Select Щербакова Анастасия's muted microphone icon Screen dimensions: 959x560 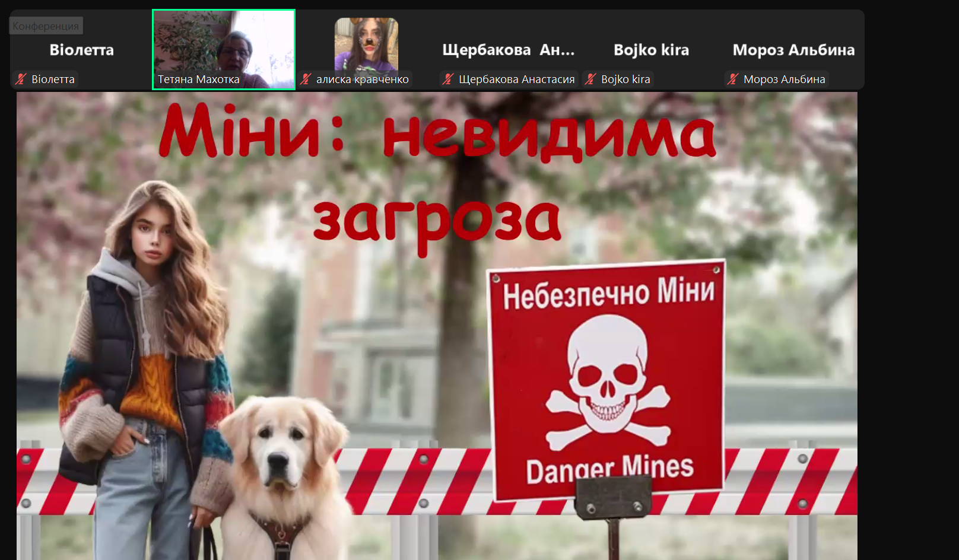tap(449, 79)
